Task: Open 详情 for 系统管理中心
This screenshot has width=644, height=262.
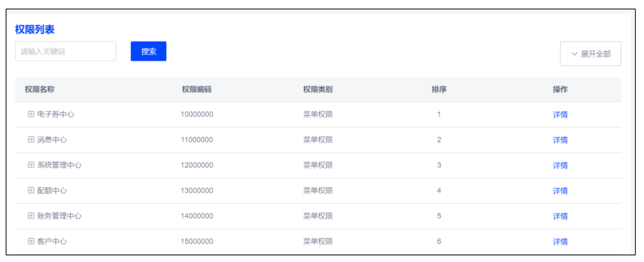Action: pyautogui.click(x=560, y=165)
